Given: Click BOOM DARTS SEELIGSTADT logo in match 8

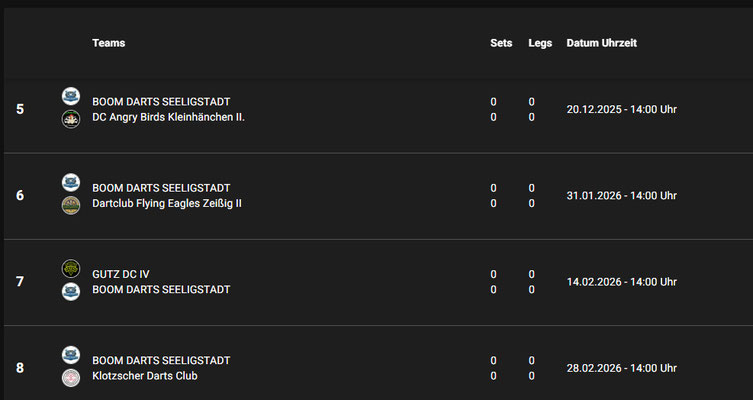Looking at the screenshot, I should [71, 355].
